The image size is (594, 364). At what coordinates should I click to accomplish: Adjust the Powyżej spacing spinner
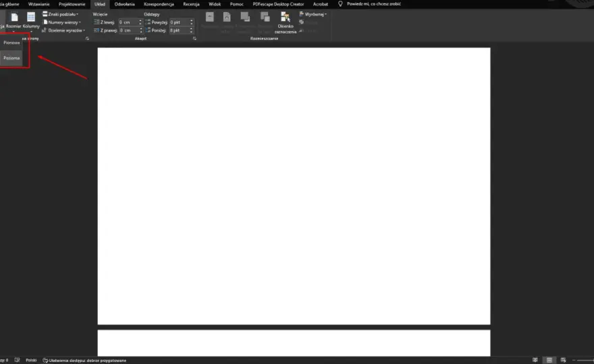191,22
